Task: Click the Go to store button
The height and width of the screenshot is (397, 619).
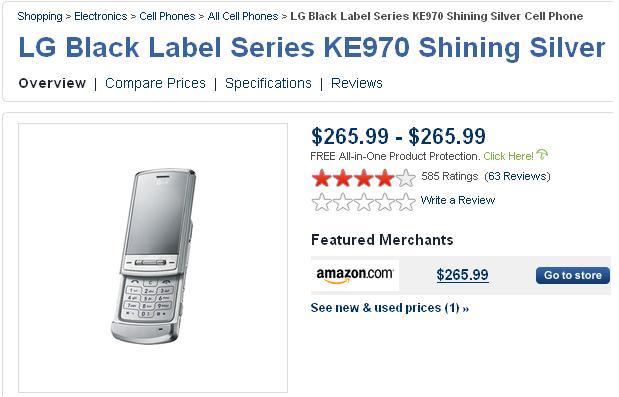Action: (x=573, y=275)
